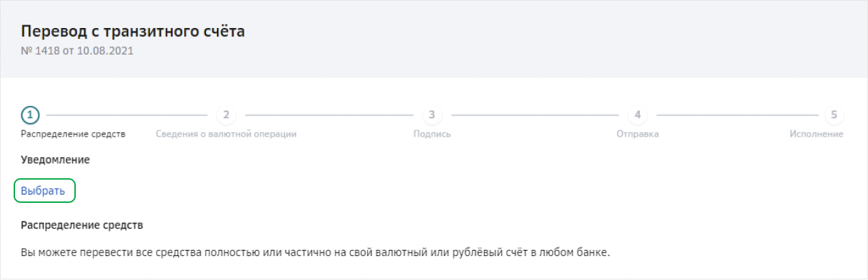Click the 'Уведомление' section label
868x280 pixels.
tap(55, 160)
